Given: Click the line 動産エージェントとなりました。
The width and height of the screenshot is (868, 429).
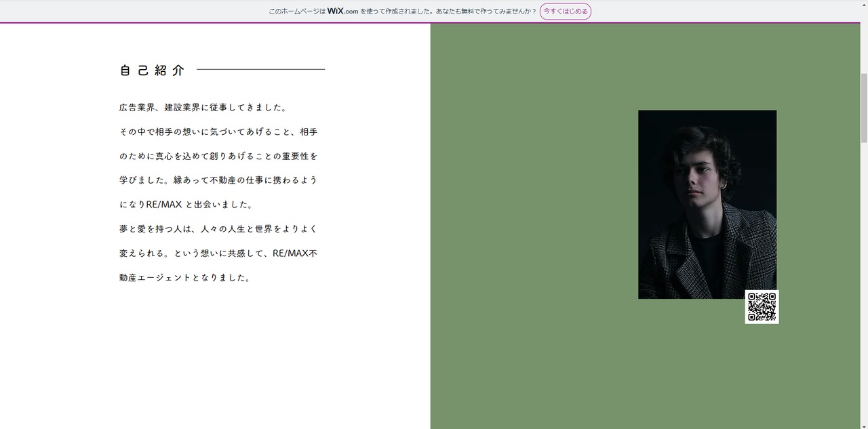Looking at the screenshot, I should coord(185,278).
